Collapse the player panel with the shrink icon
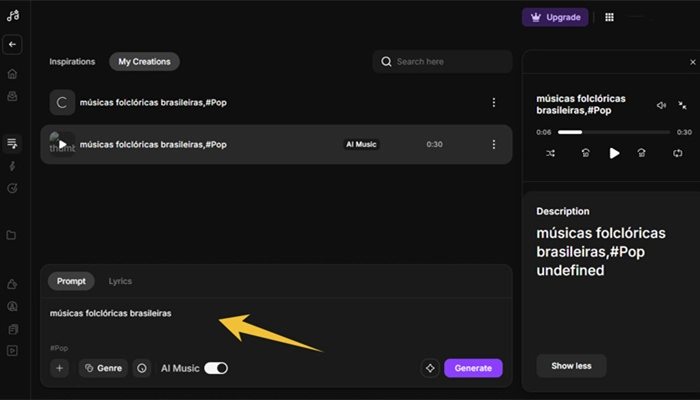Image resolution: width=700 pixels, height=400 pixels. coord(683,105)
